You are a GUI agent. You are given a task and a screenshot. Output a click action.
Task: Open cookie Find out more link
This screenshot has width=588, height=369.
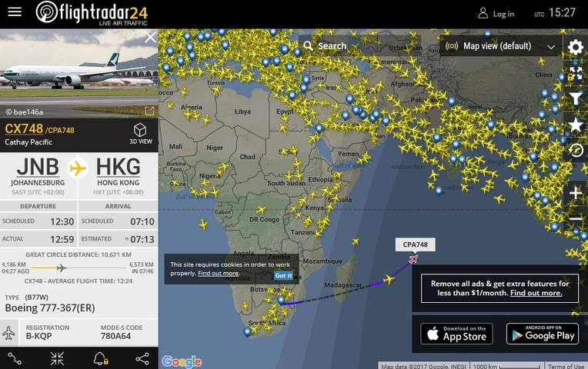219,273
